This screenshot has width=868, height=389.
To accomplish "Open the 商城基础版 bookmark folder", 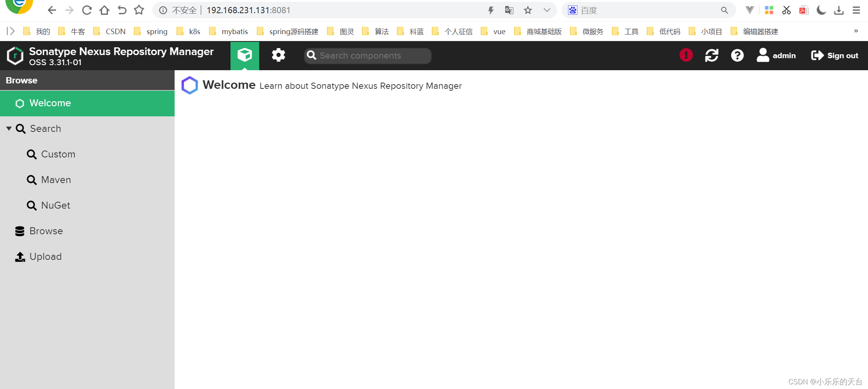I will click(538, 31).
